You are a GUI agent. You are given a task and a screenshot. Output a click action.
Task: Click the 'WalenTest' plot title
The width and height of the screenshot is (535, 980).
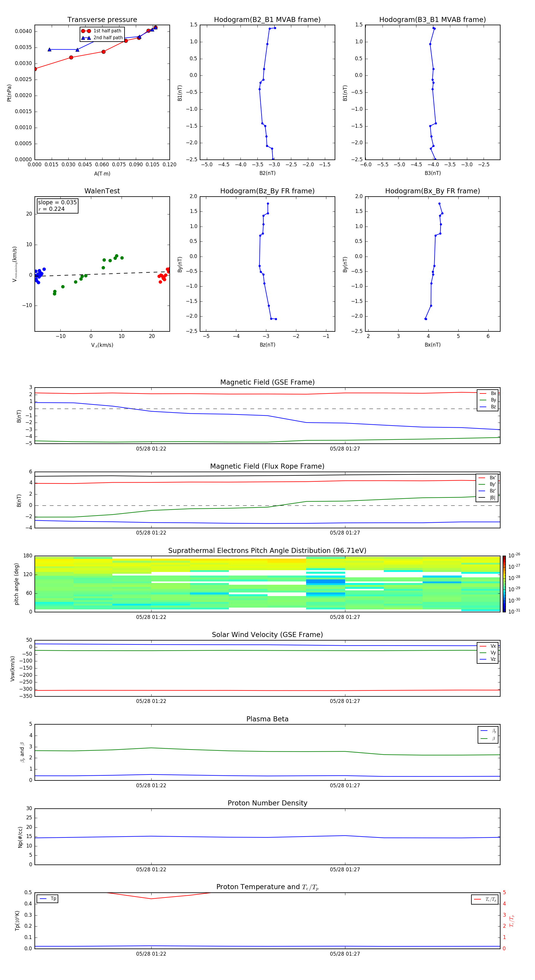102,191
